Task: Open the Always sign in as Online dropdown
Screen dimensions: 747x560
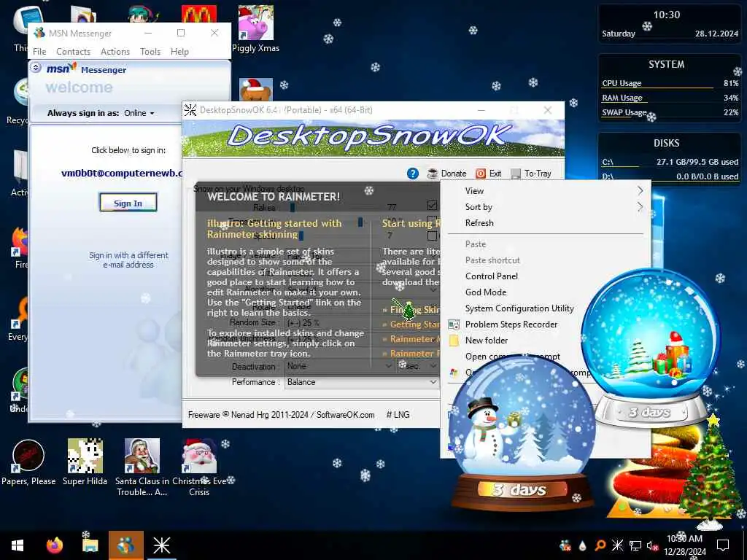Action: (139, 113)
